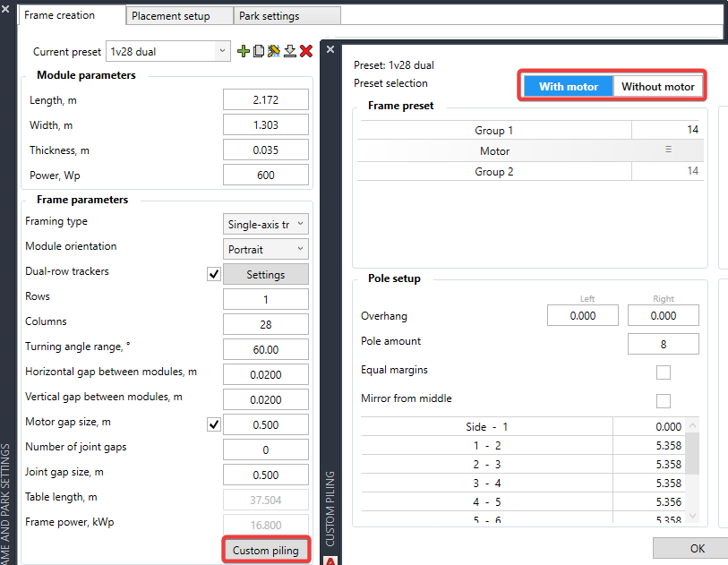Image resolution: width=728 pixels, height=565 pixels.
Task: Close the Frame and Park Settings panel
Action: [x=6, y=8]
